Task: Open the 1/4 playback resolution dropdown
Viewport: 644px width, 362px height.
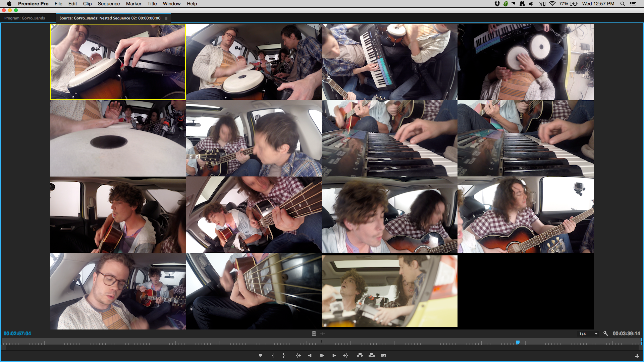Action: click(x=588, y=334)
